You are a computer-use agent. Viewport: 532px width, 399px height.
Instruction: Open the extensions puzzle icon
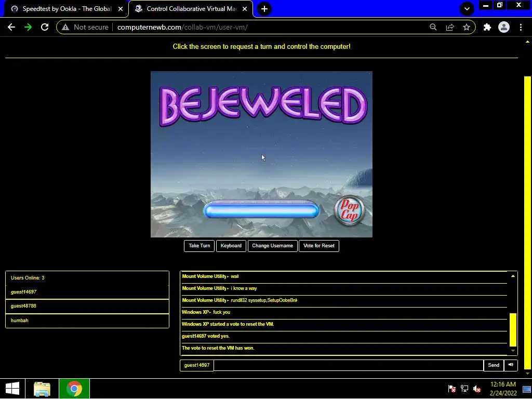[x=487, y=27]
